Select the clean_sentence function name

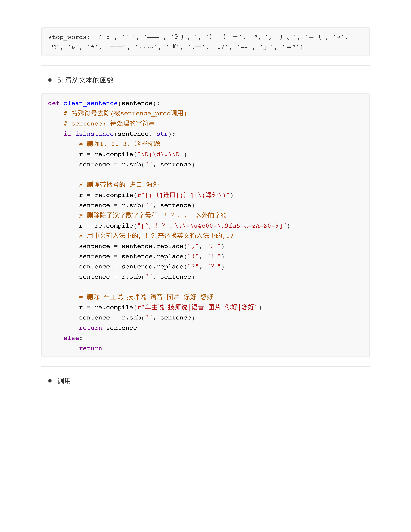[x=90, y=103]
